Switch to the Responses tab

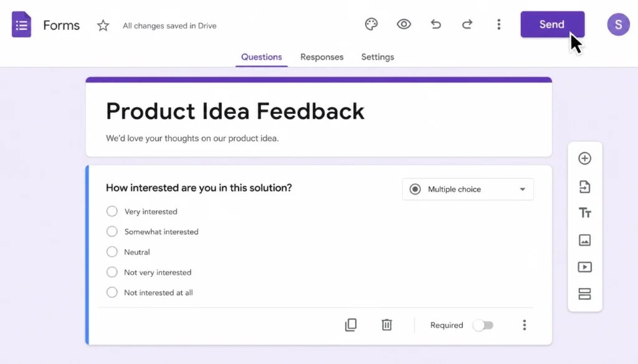point(322,57)
